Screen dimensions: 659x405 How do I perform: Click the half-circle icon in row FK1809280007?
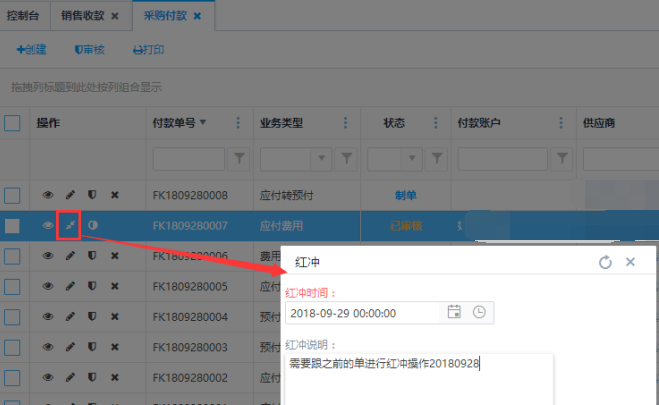click(x=93, y=226)
